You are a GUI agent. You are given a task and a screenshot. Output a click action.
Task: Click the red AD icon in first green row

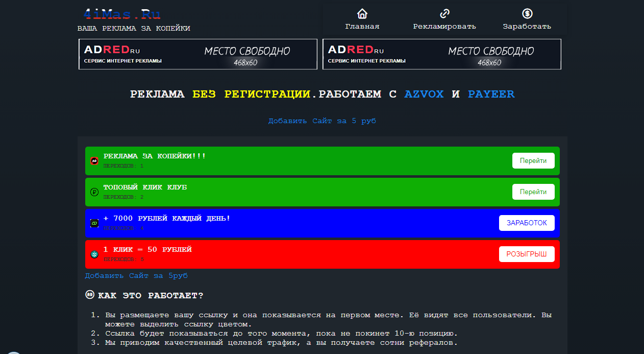pyautogui.click(x=94, y=161)
